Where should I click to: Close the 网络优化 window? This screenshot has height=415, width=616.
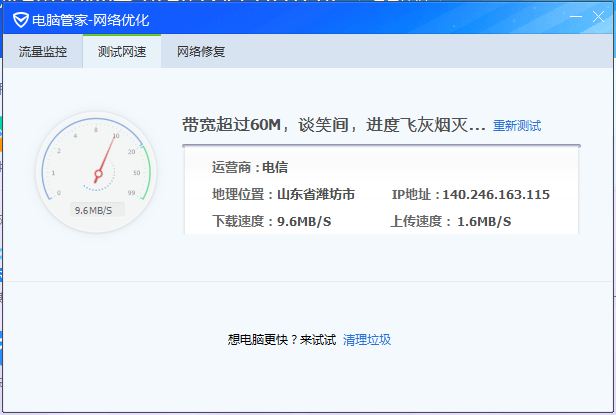tap(598, 17)
